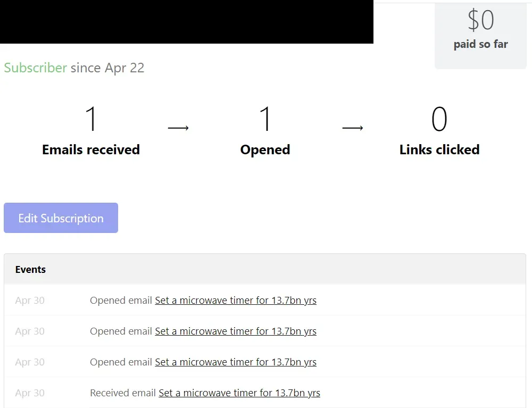Click Apr 30 date of Received email row
The height and width of the screenshot is (408, 532).
click(x=30, y=393)
